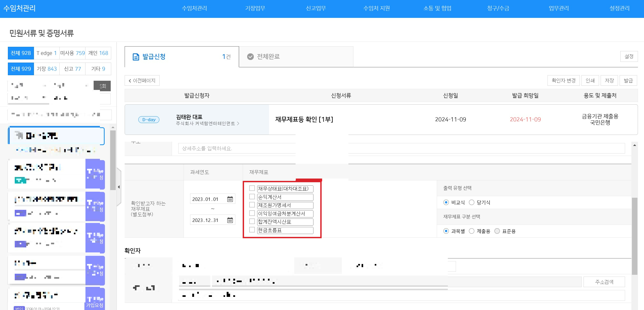Open 수임처 지원 top menu
Image resolution: width=644 pixels, height=310 pixels.
coord(377,8)
